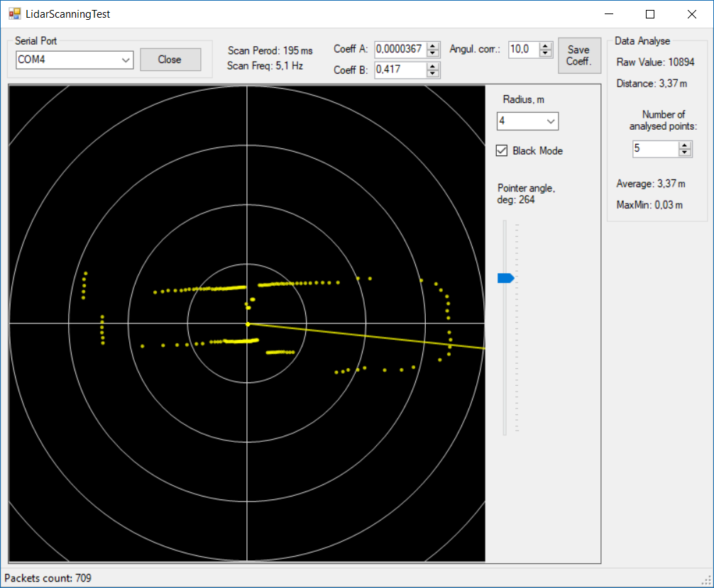Screen dimensions: 714x588
Task: Decrease Coeff A with down arrow
Action: pyautogui.click(x=433, y=53)
